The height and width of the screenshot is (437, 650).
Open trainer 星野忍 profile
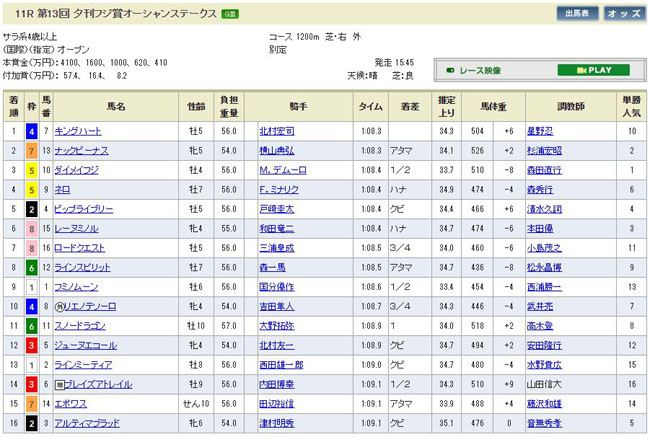543,131
